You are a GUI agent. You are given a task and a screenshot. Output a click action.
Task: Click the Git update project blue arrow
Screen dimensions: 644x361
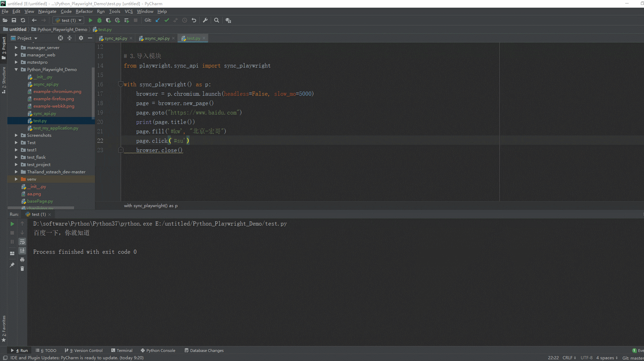(x=158, y=20)
